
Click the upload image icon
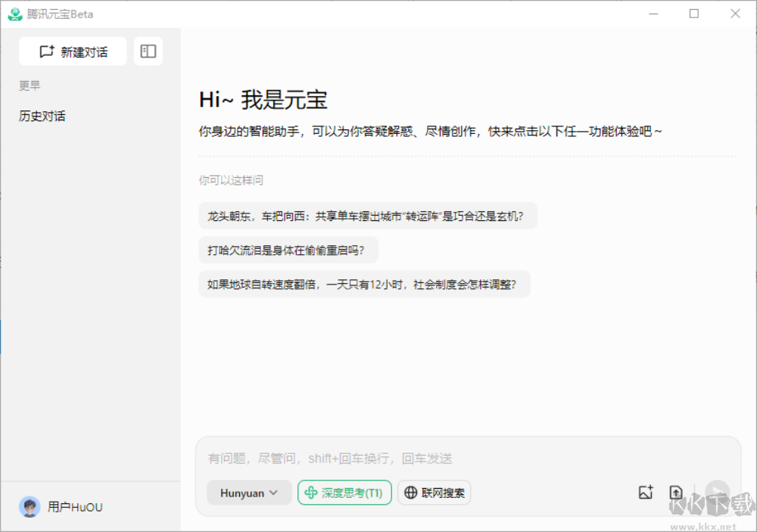point(646,493)
